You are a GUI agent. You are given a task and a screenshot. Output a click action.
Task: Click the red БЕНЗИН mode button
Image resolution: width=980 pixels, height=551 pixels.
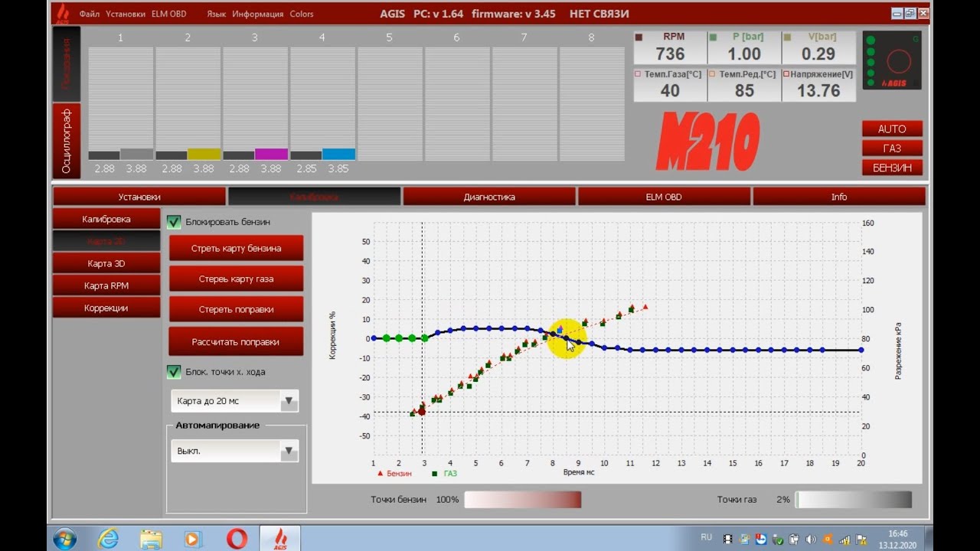click(892, 168)
